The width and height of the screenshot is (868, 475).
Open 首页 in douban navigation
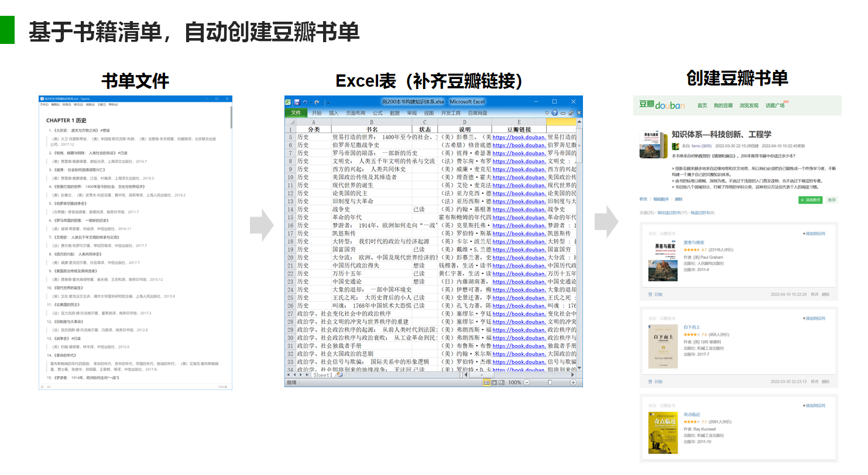click(x=702, y=105)
